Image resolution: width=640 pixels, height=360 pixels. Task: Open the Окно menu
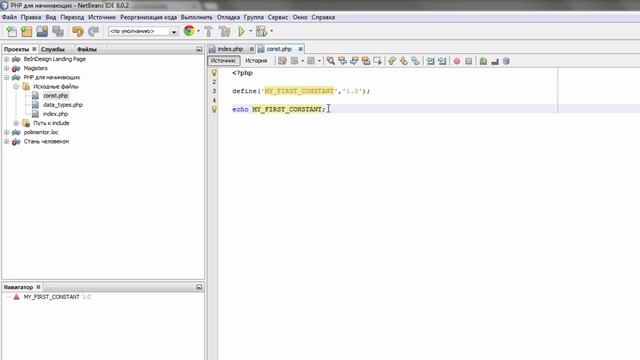pos(300,17)
